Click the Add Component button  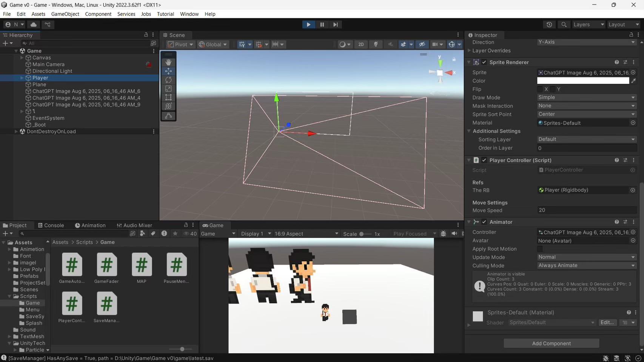[x=551, y=344]
